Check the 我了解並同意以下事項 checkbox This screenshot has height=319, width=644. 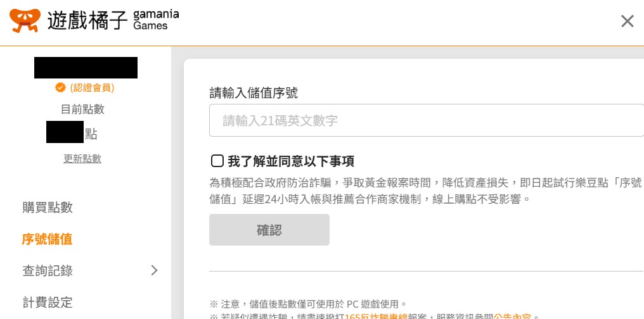(x=217, y=161)
